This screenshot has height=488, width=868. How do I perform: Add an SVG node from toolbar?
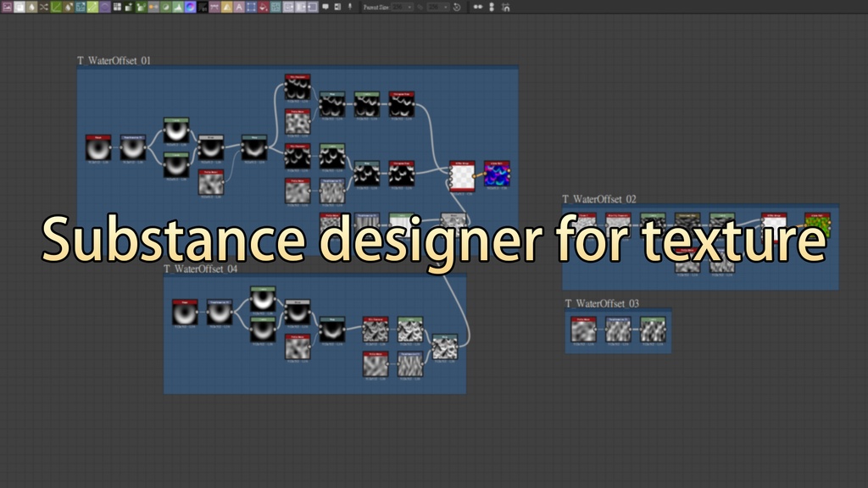[x=214, y=7]
